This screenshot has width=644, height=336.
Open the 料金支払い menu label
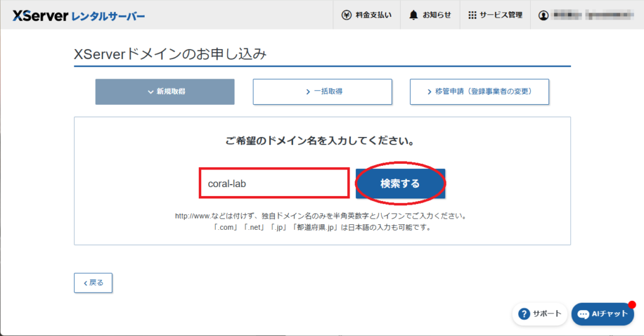point(374,15)
